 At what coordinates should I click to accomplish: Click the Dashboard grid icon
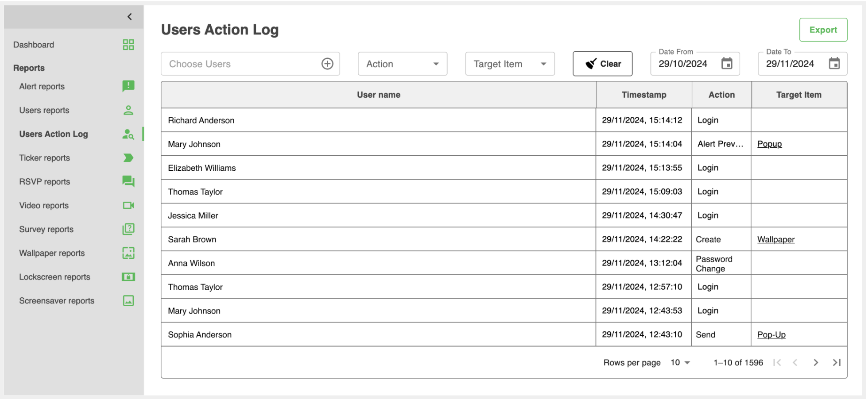[x=128, y=45]
